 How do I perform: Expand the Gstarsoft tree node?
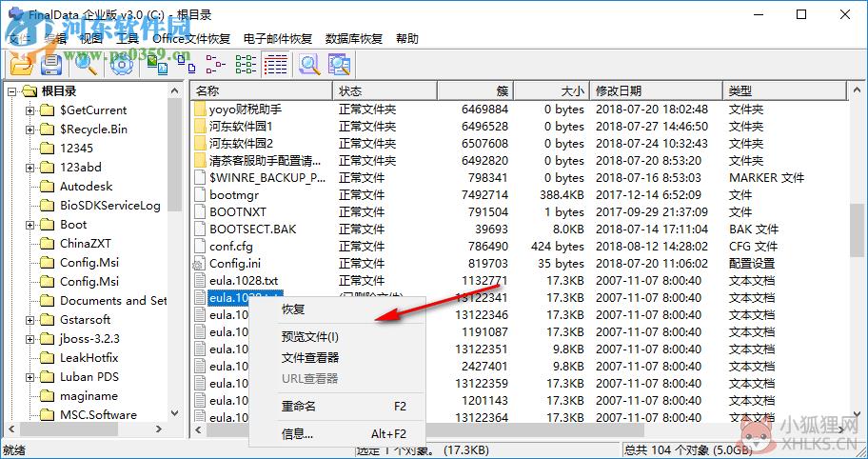30,320
